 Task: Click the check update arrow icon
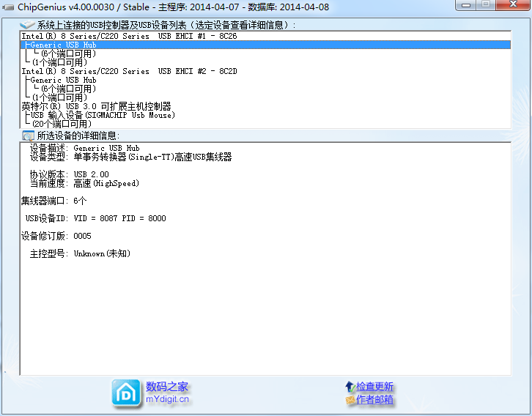[350, 386]
